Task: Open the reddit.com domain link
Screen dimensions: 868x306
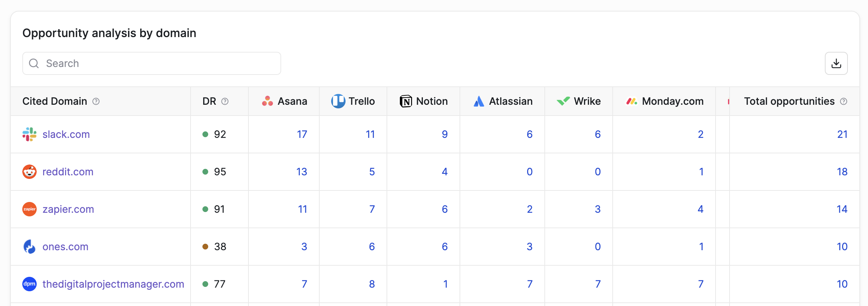Action: tap(68, 172)
